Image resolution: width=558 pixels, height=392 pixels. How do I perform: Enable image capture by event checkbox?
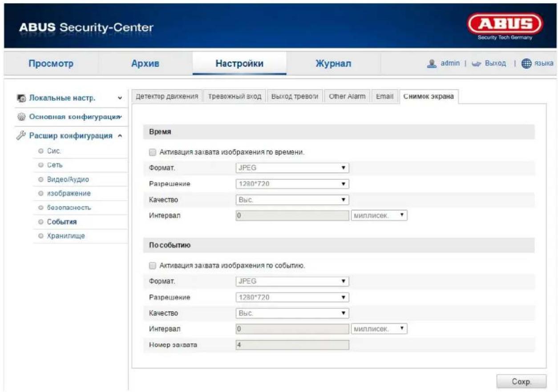(152, 266)
